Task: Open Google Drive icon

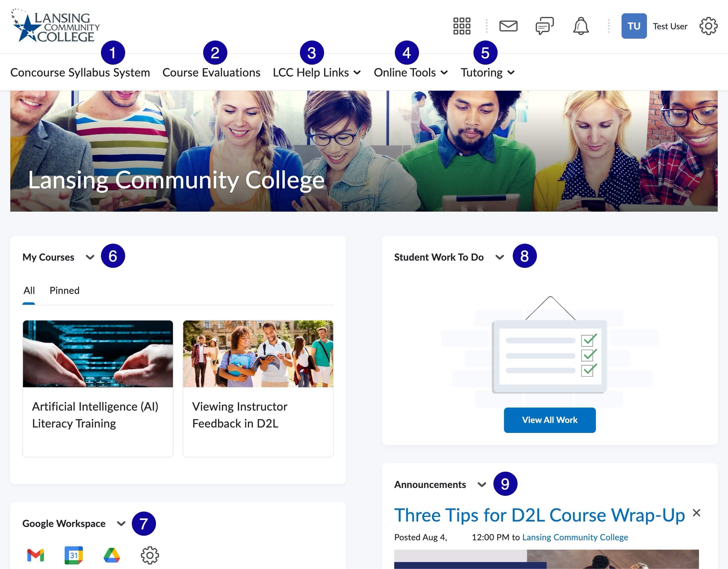Action: coord(112,555)
